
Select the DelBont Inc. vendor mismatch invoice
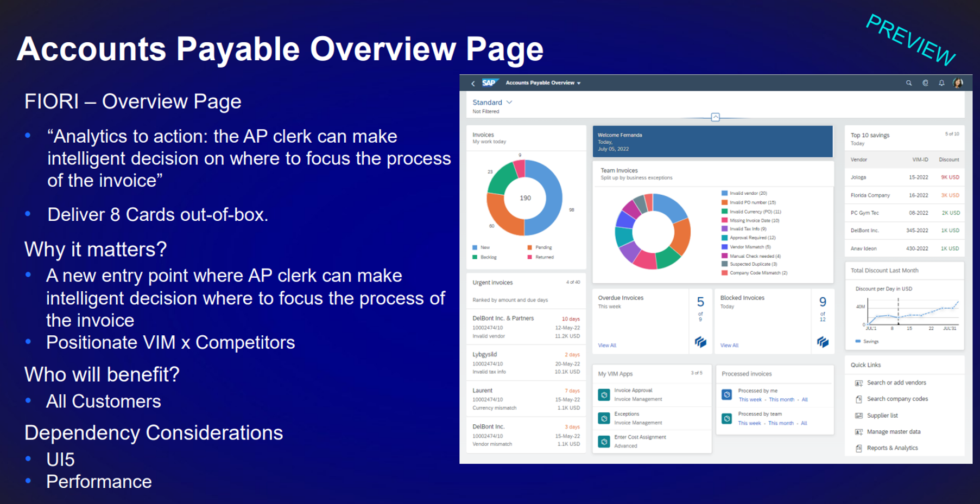click(x=526, y=435)
